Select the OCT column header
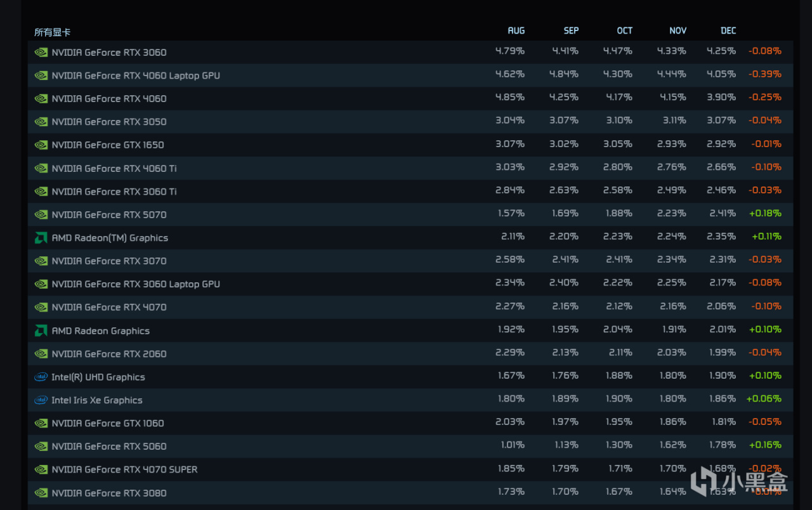Viewport: 812px width, 510px height. click(x=624, y=30)
